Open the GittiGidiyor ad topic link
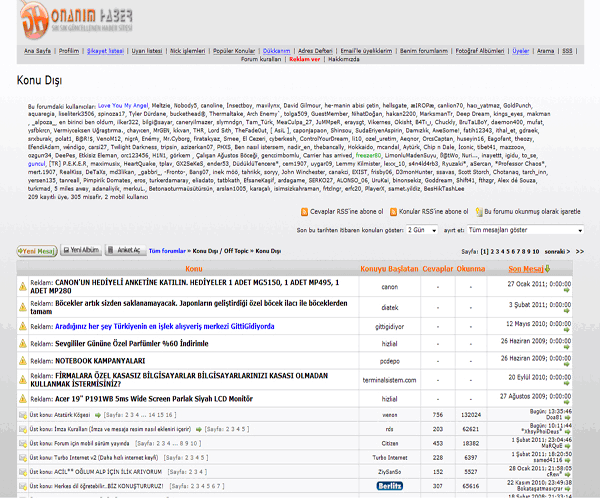This screenshot has height=500, width=600. 165,326
